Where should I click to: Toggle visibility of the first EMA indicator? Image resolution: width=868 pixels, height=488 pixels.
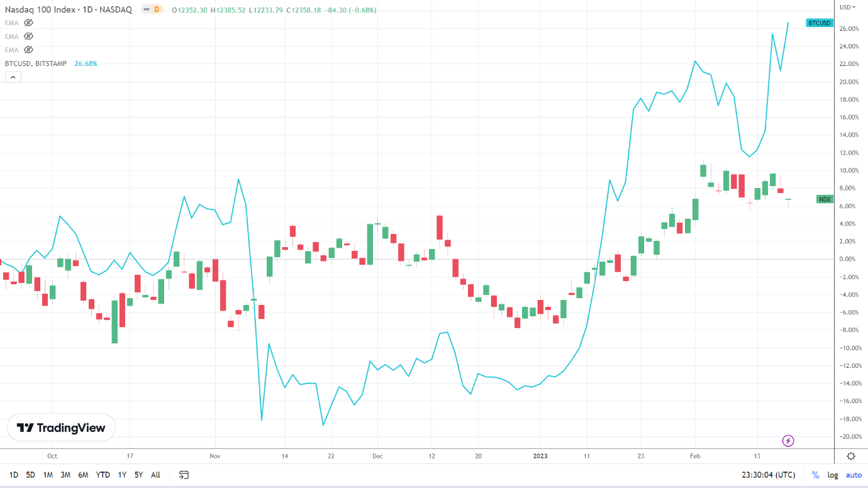[28, 23]
